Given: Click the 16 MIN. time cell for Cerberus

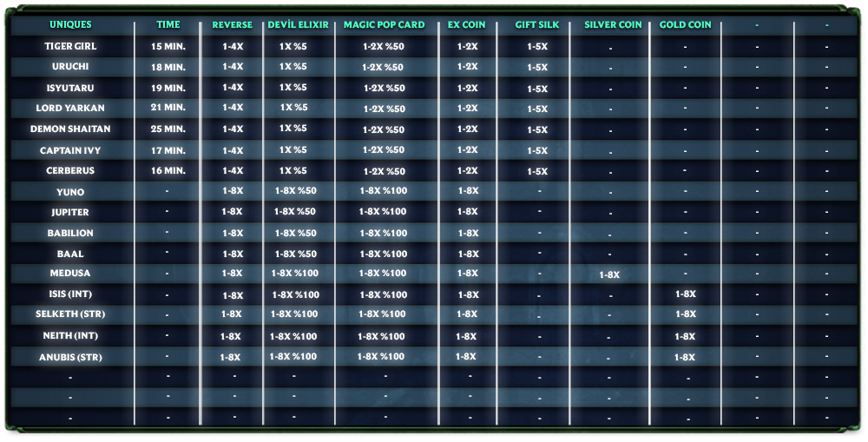Looking at the screenshot, I should click(x=168, y=171).
